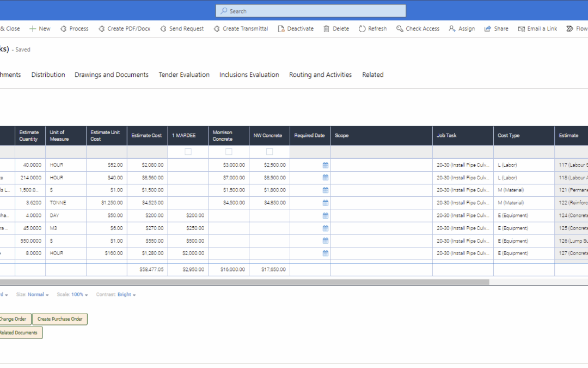Check the box under Morrison Concrete header
The width and height of the screenshot is (588, 368).
point(228,152)
